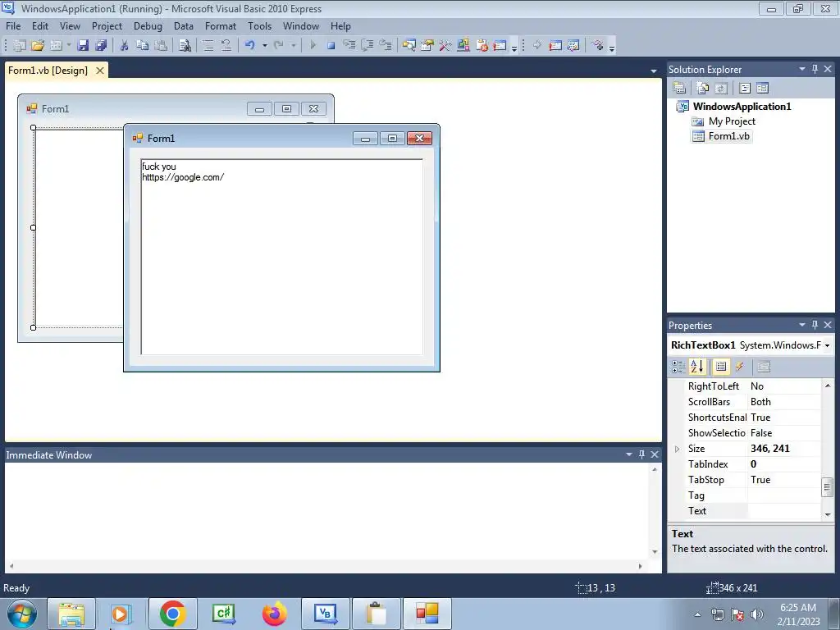
Task: Open the Windows Start button
Action: pyautogui.click(x=22, y=614)
